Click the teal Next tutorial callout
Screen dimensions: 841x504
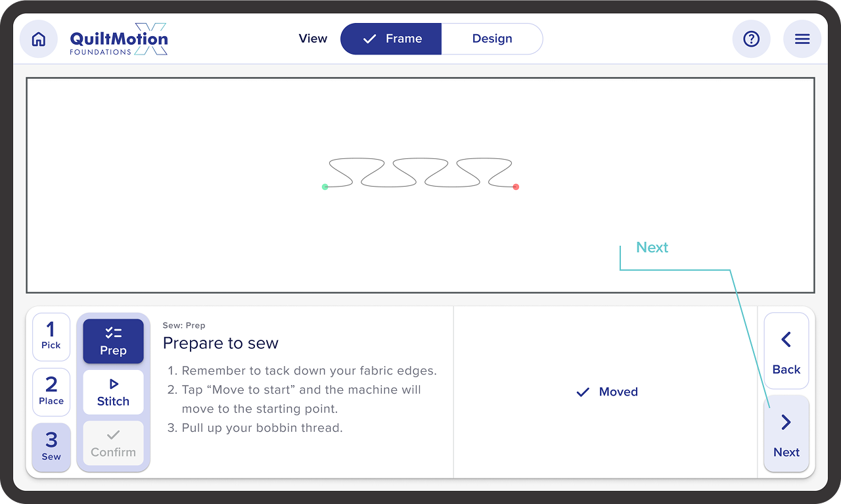click(652, 248)
